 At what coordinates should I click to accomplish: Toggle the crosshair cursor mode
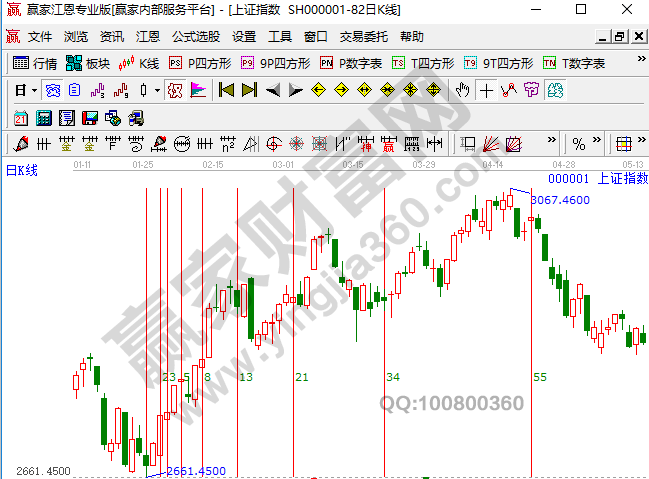click(486, 90)
